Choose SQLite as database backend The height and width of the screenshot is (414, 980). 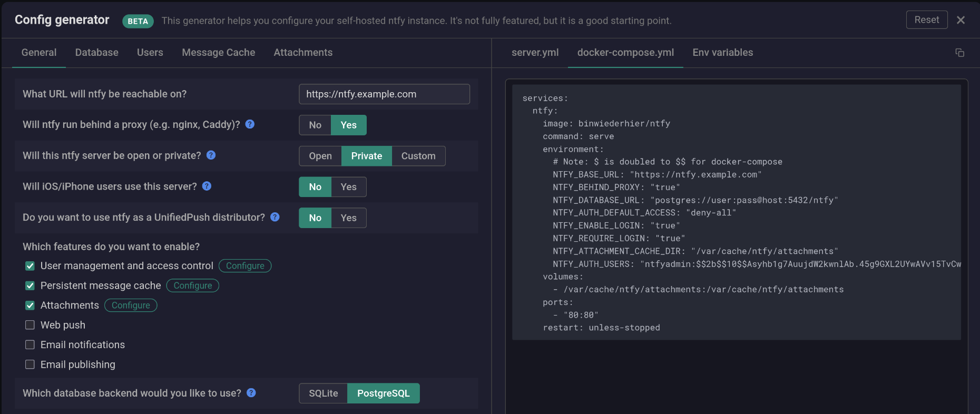pyautogui.click(x=324, y=393)
